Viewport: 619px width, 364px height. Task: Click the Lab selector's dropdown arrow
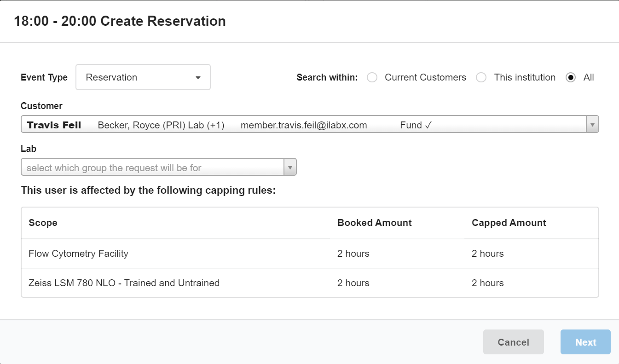[290, 168]
